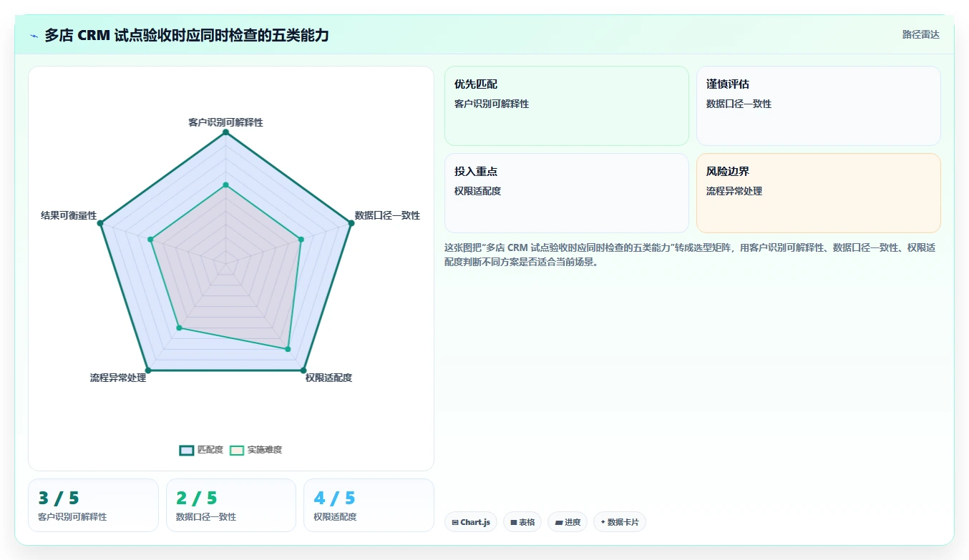Click the radar axis label 客户识别可解释性 above the chart

pyautogui.click(x=225, y=122)
